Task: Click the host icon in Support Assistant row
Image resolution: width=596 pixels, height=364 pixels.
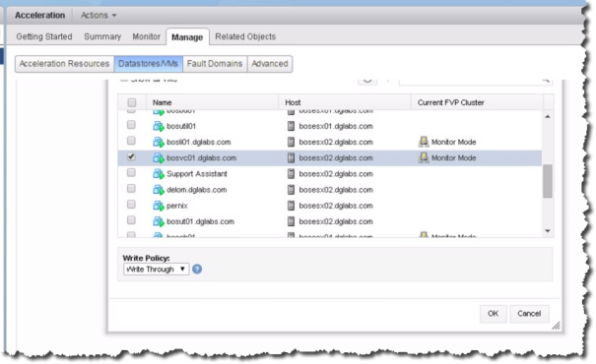Action: (x=291, y=174)
